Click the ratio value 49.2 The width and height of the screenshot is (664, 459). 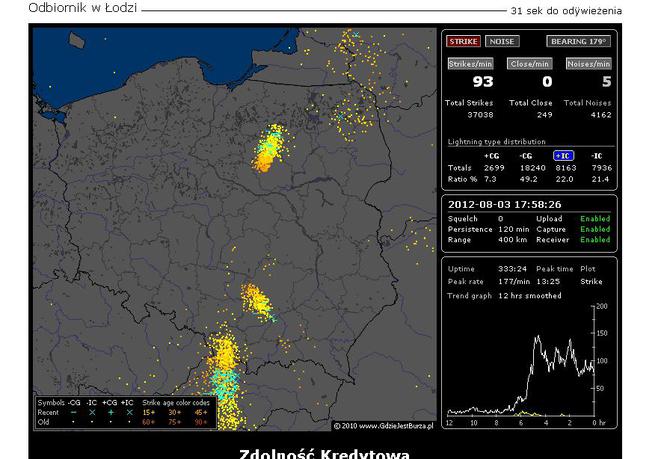pos(528,179)
